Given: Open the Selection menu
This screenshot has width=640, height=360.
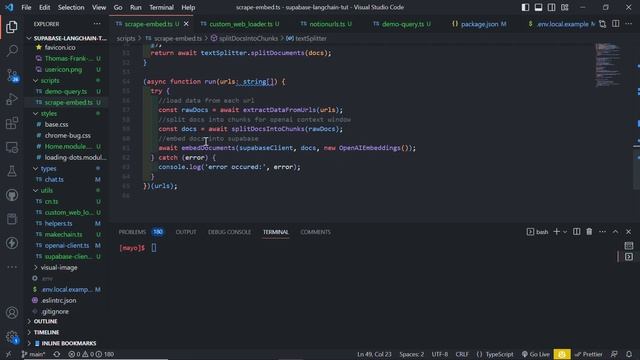Looking at the screenshot, I should click(x=71, y=7).
